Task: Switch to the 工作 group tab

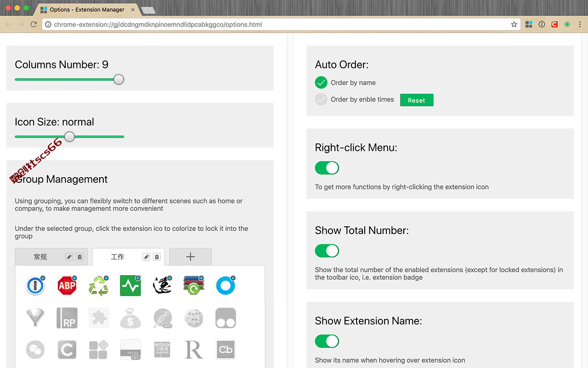Action: tap(118, 257)
